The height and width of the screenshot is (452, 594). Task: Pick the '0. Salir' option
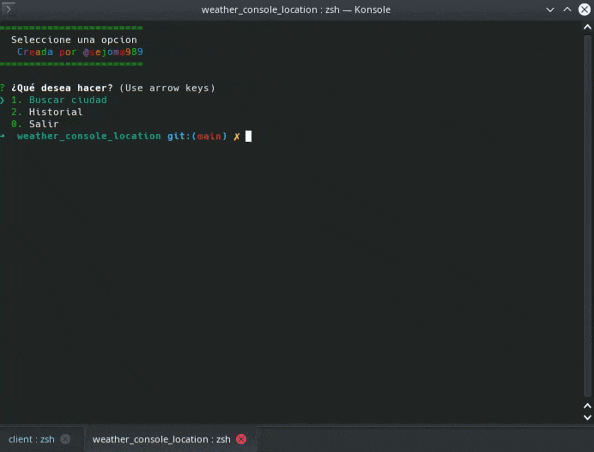(x=35, y=124)
